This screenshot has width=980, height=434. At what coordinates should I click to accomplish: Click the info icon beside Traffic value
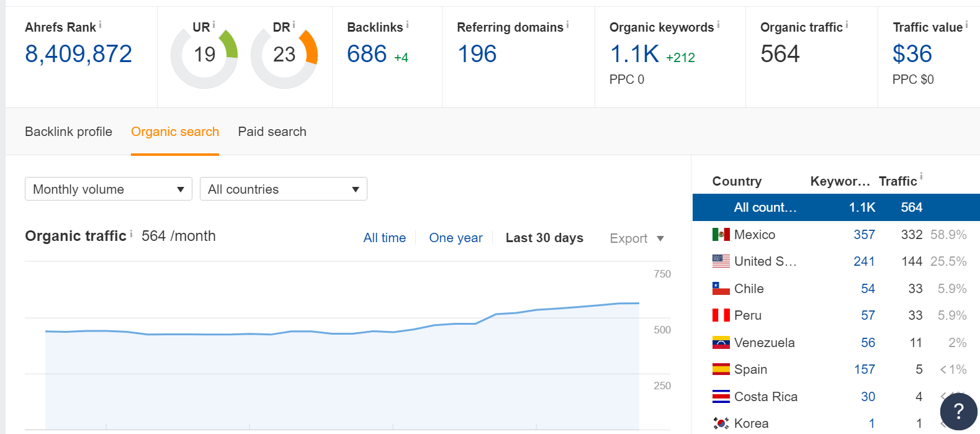coord(966,25)
